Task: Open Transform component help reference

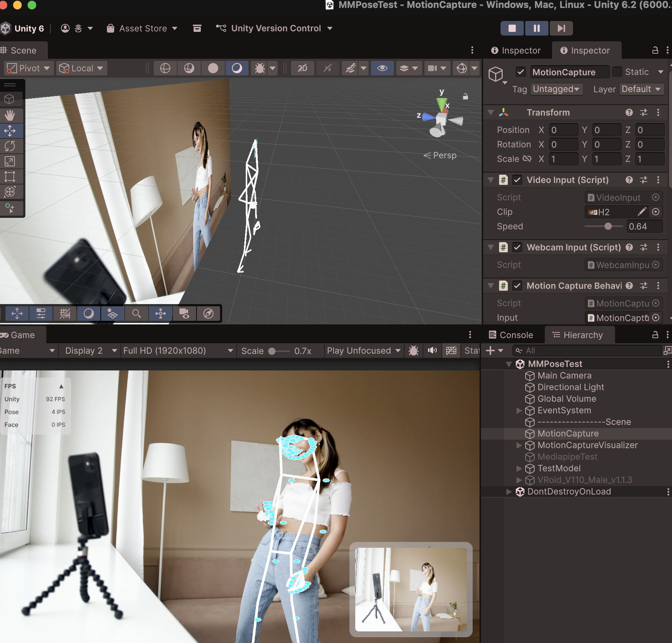Action: (x=629, y=112)
